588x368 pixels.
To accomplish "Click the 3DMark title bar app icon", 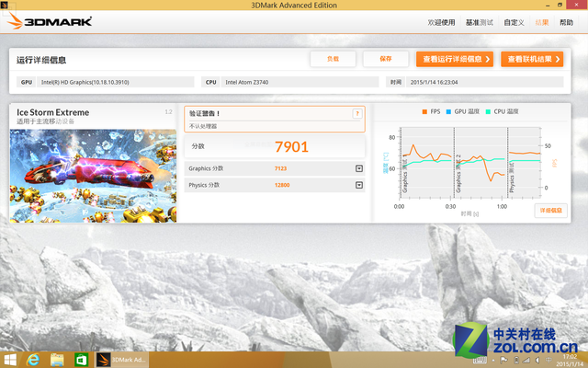I will click(4, 5).
